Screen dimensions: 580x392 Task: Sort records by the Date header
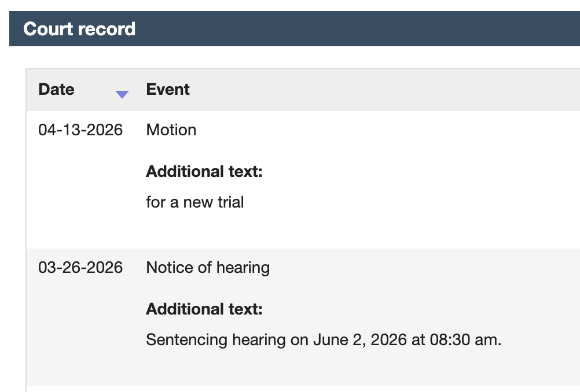point(56,90)
